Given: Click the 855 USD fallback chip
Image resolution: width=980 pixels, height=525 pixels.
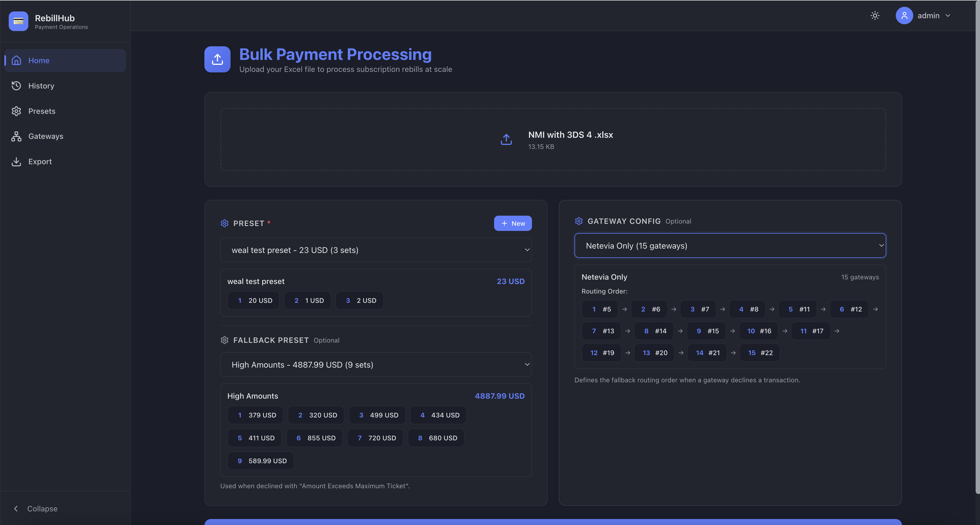Looking at the screenshot, I should point(314,438).
